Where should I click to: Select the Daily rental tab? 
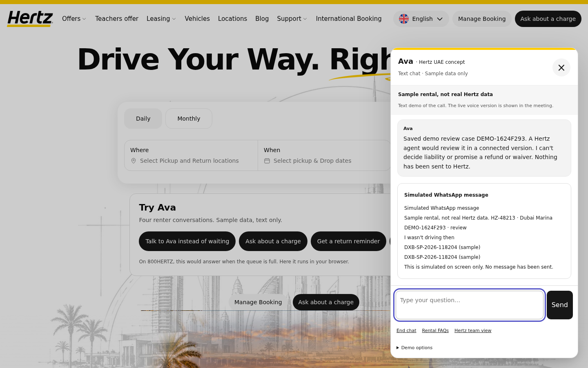coord(143,119)
